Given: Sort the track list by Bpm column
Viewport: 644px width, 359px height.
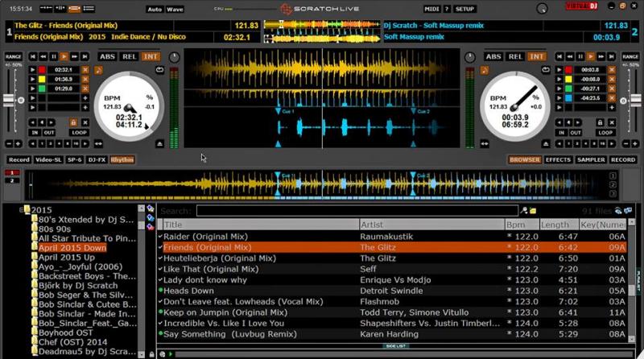Looking at the screenshot, I should [520, 225].
